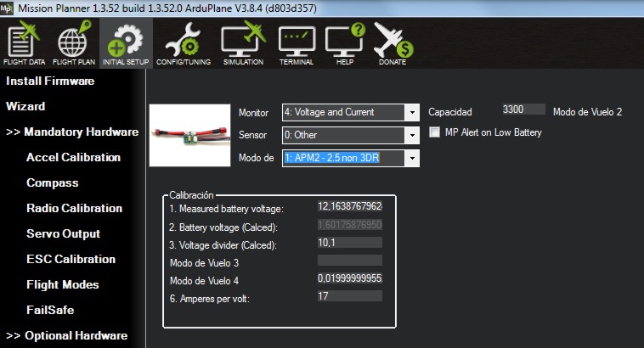Viewport: 644px width, 348px height.
Task: Open the Sensor dropdown list
Action: (x=412, y=135)
